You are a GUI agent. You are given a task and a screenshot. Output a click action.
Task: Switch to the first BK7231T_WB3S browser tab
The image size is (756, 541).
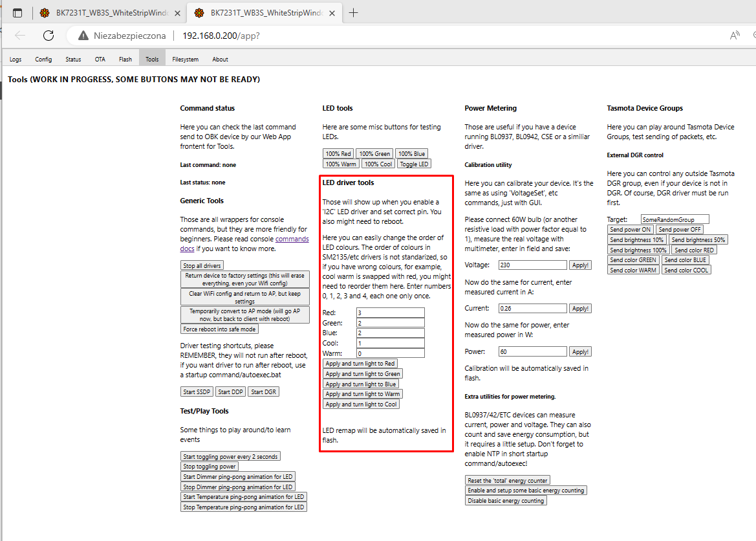[111, 13]
